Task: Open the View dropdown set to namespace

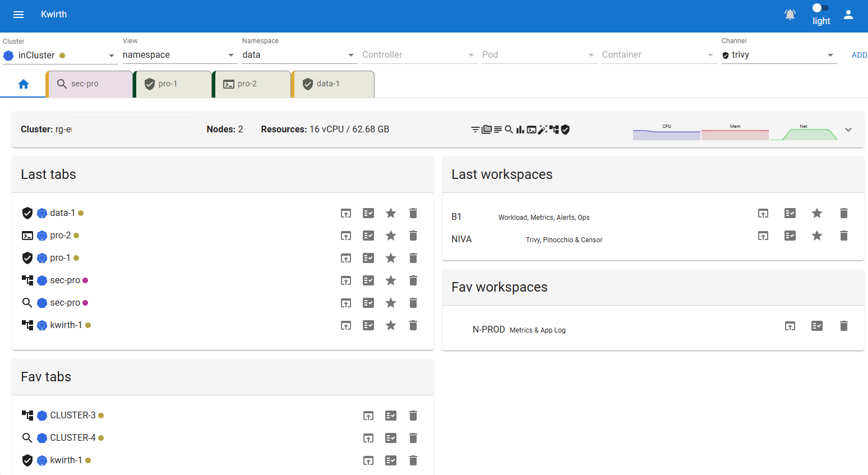Action: [180, 55]
